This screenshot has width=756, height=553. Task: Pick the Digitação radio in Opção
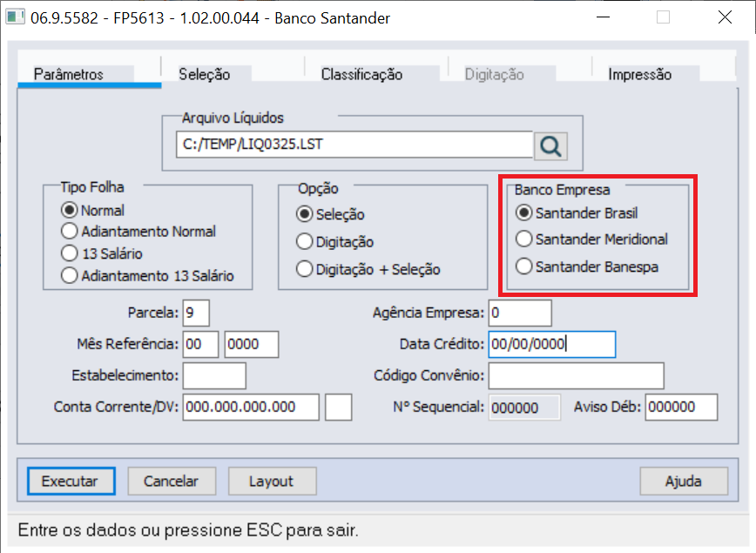coord(304,241)
